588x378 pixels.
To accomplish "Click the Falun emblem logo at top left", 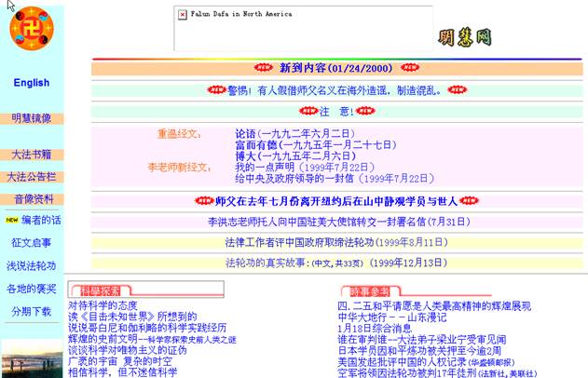I will (32, 29).
